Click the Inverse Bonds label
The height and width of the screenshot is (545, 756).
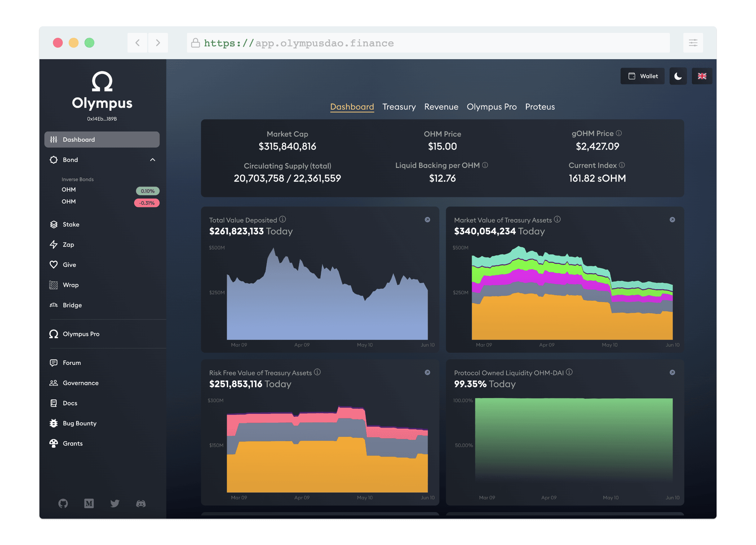tap(78, 179)
